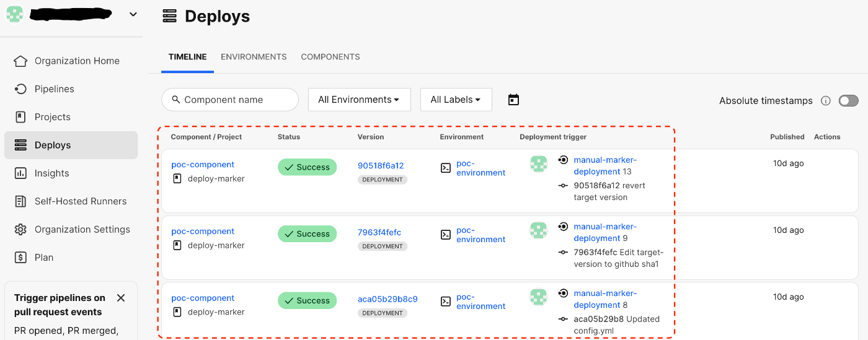Screen dimensions: 868x340
Task: Click the user avatar in deployment 9 row
Action: 539,231
